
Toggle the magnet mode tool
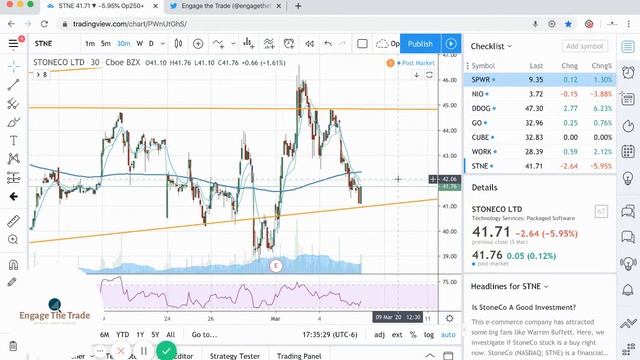point(13,265)
